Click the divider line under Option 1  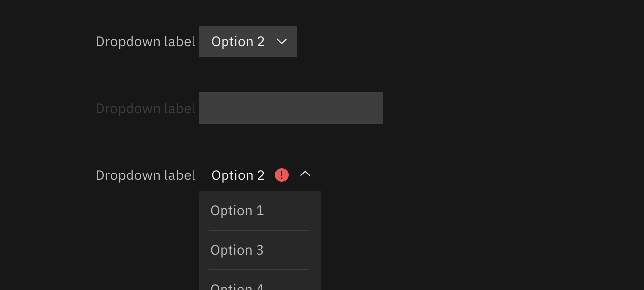(259, 230)
